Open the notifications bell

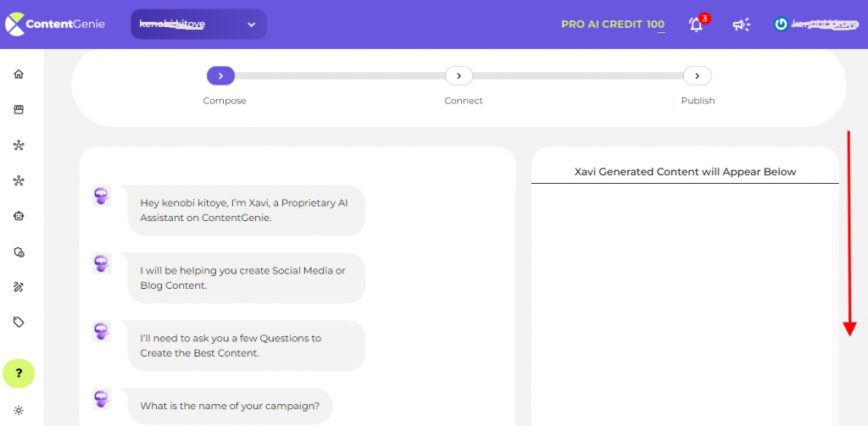[x=697, y=25]
